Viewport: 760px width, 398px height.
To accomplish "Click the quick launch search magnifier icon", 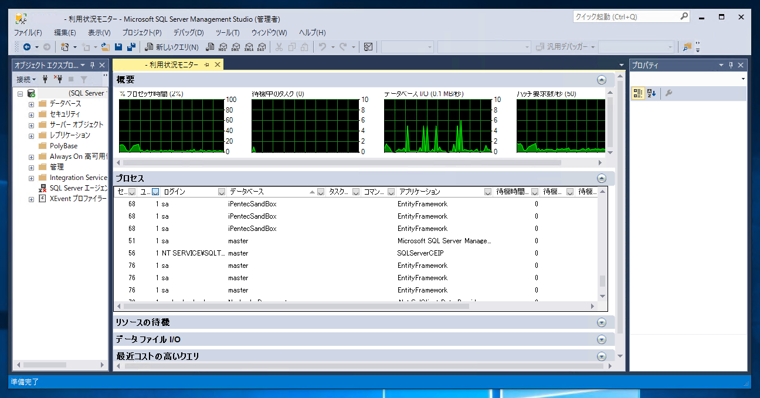I will coord(684,16).
